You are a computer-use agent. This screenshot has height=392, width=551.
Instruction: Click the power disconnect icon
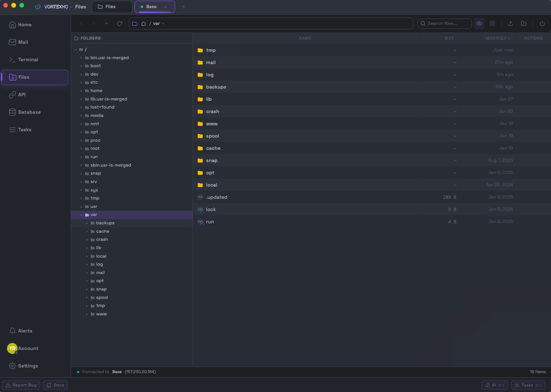(x=542, y=23)
